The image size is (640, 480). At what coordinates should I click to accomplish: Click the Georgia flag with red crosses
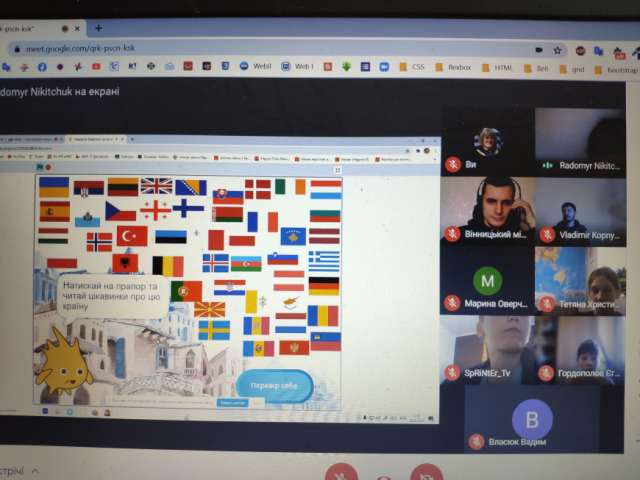[x=154, y=209]
